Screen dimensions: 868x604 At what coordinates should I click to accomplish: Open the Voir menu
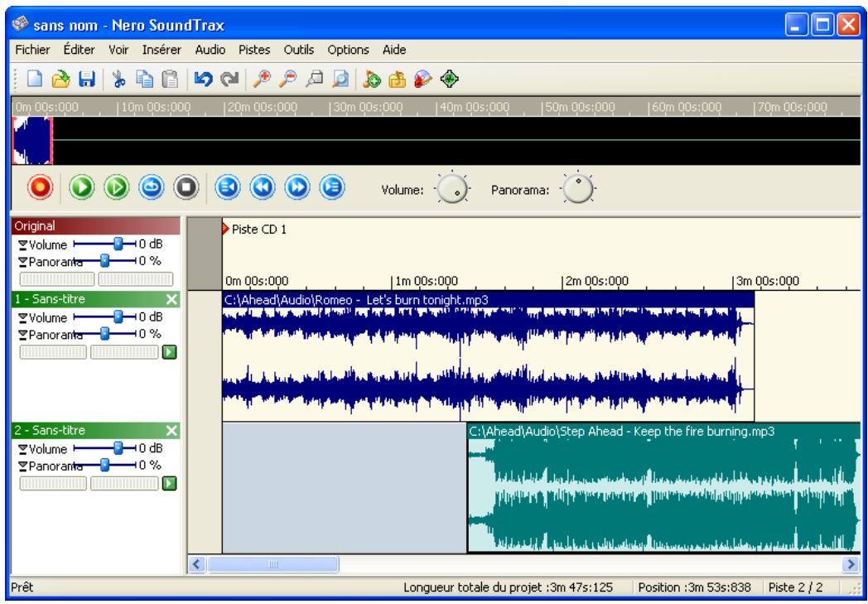pyautogui.click(x=118, y=50)
